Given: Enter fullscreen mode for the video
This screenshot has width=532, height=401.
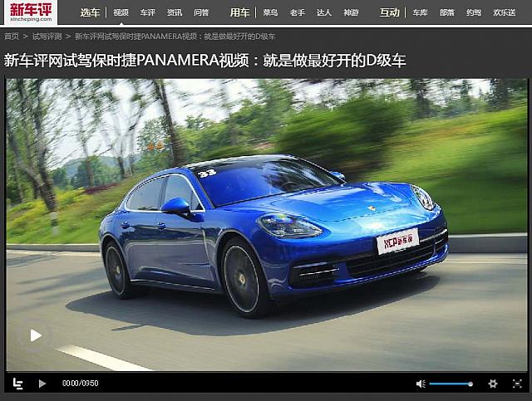Looking at the screenshot, I should [517, 384].
